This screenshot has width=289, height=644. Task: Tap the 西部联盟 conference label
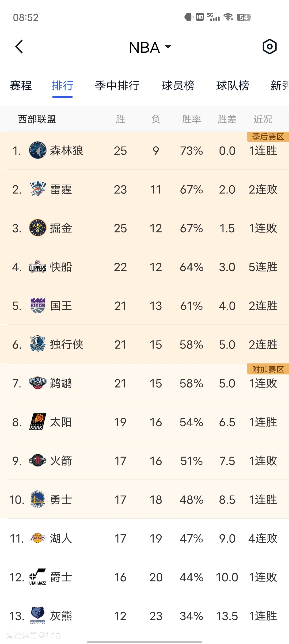(x=37, y=119)
